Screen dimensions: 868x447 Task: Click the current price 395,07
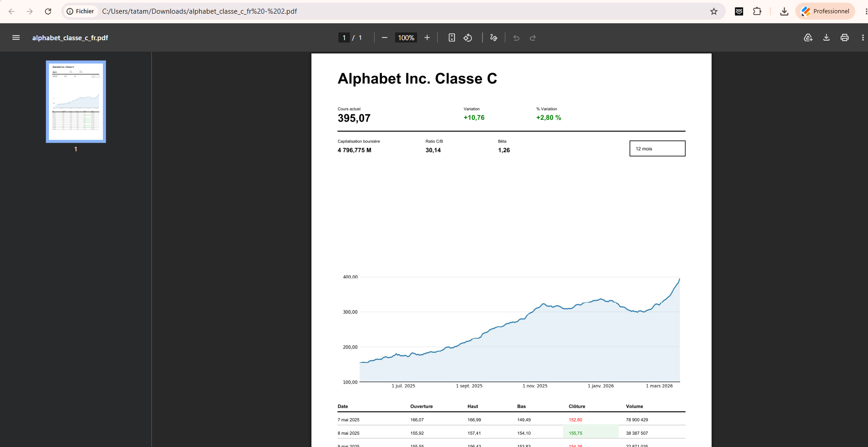tap(354, 118)
